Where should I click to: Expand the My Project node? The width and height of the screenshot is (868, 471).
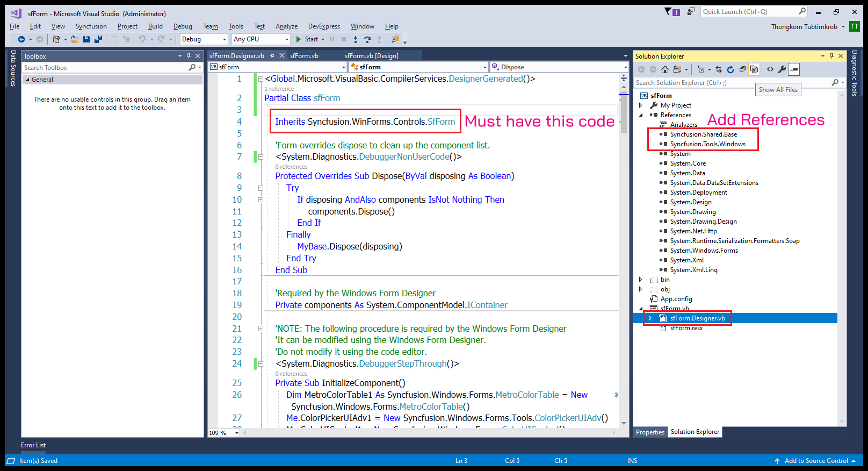pyautogui.click(x=640, y=105)
